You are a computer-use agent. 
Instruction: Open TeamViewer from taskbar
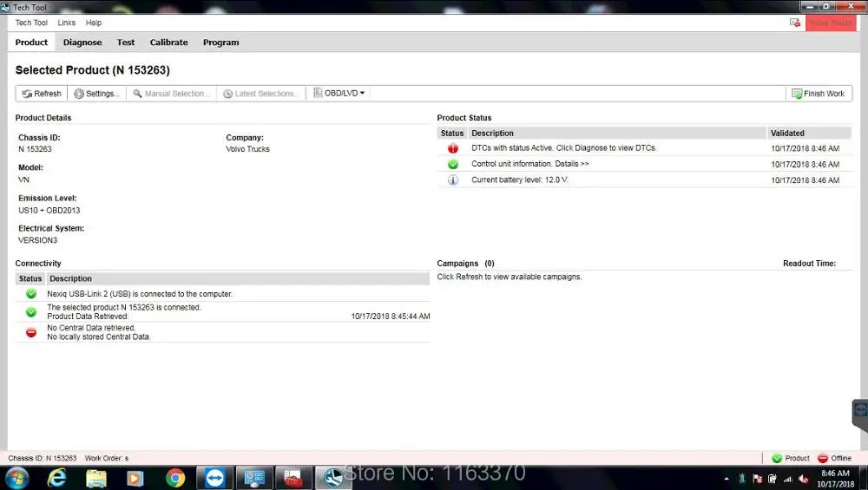click(214, 478)
